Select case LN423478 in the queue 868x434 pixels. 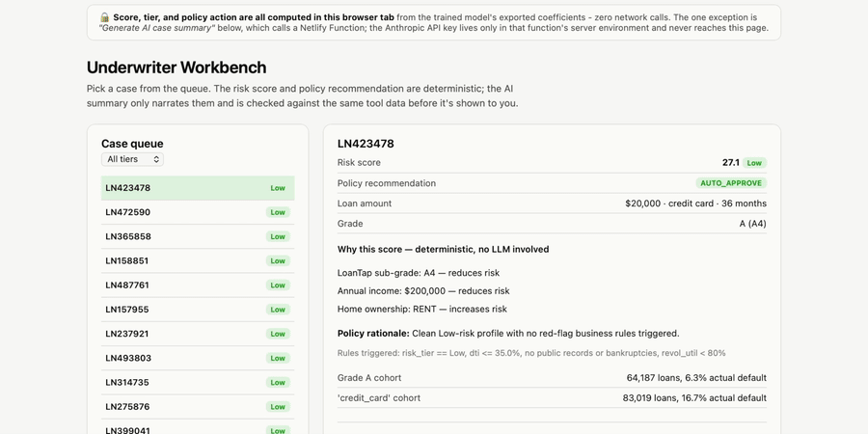tap(198, 188)
